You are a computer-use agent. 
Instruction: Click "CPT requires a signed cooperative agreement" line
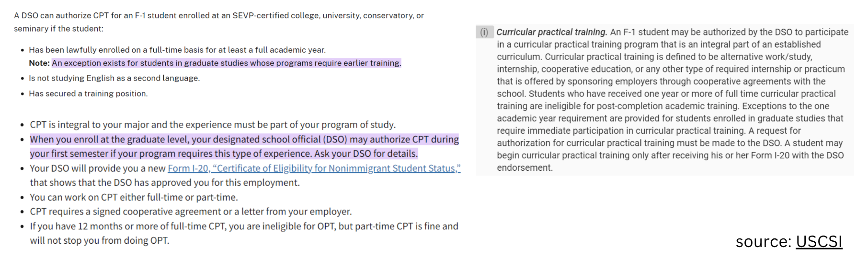191,212
